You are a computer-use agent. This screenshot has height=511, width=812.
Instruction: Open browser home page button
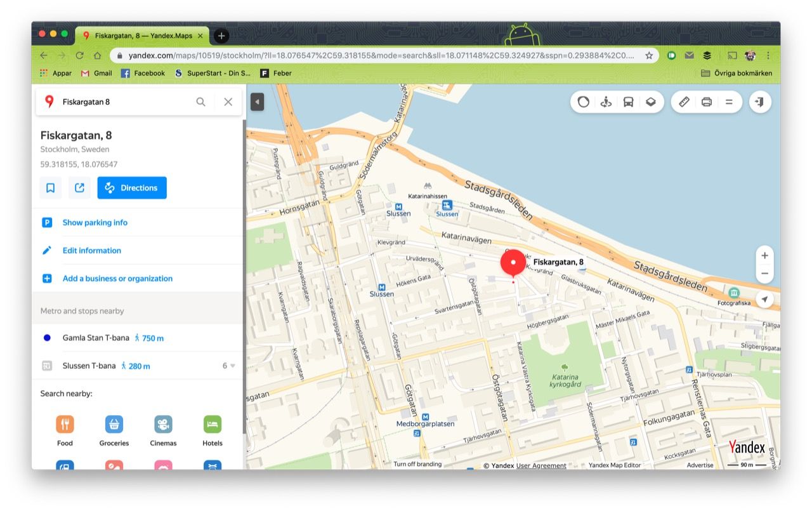tap(97, 55)
